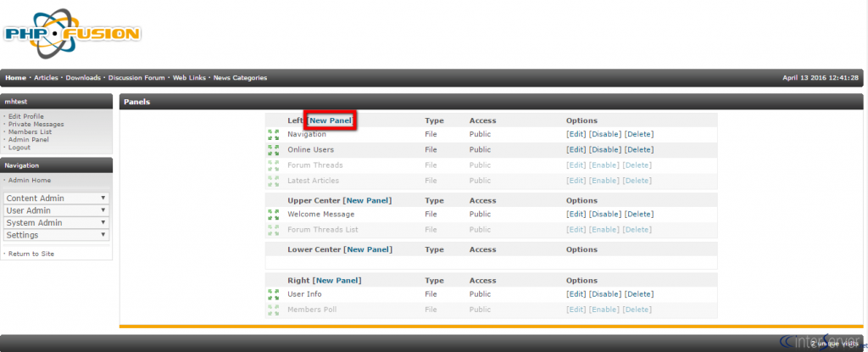Delete the User Info panel
This screenshot has height=352, width=868.
click(x=639, y=293)
